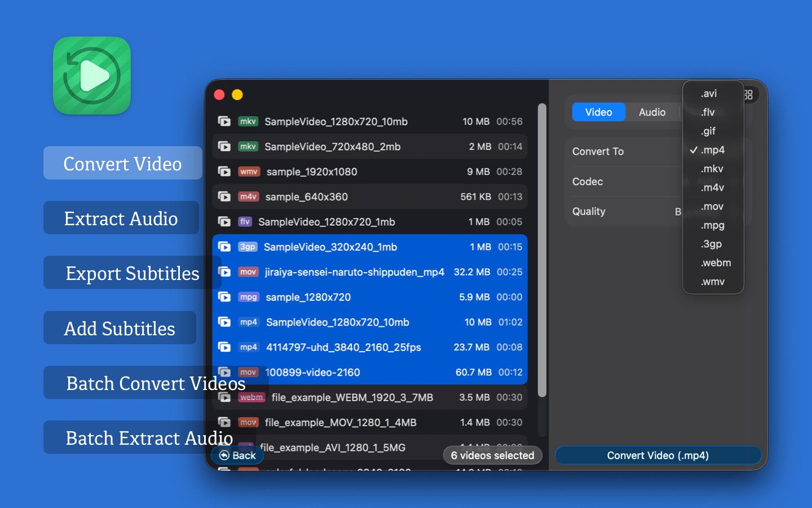Click video icon beside SampleVideo_1280x720_10mb mkv
Viewport: 812px width, 508px height.
click(x=224, y=121)
